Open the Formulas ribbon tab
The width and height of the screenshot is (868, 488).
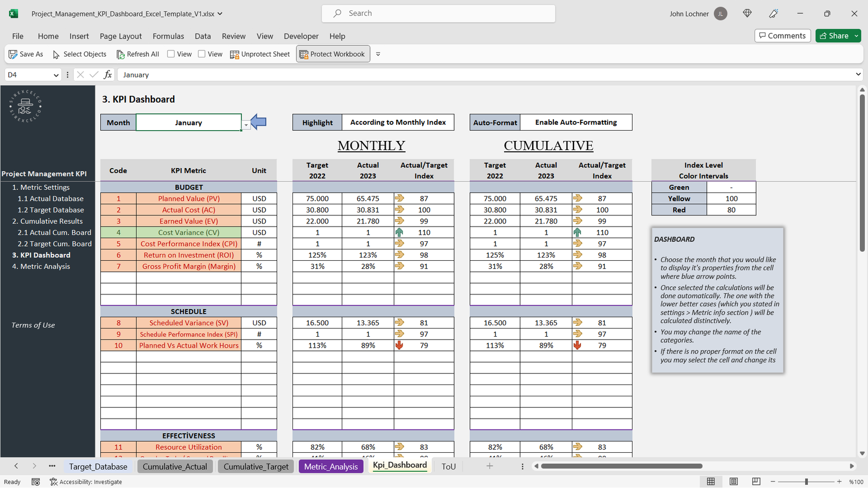coord(168,36)
